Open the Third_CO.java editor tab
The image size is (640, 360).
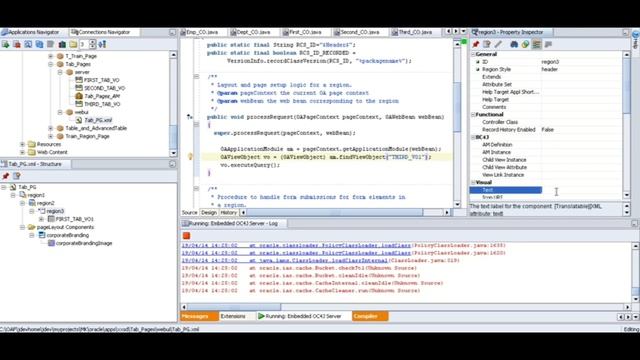414,32
